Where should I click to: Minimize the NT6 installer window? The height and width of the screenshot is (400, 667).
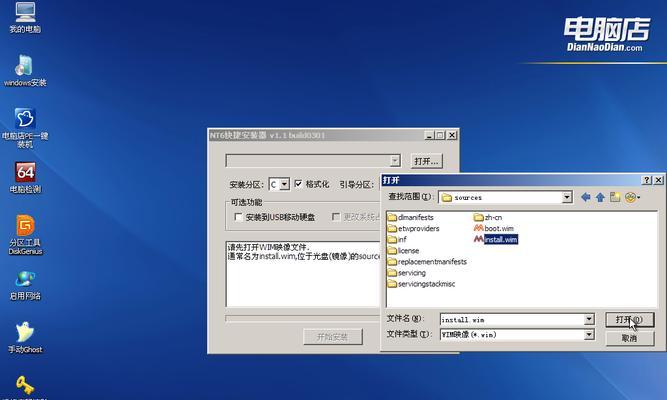429,135
